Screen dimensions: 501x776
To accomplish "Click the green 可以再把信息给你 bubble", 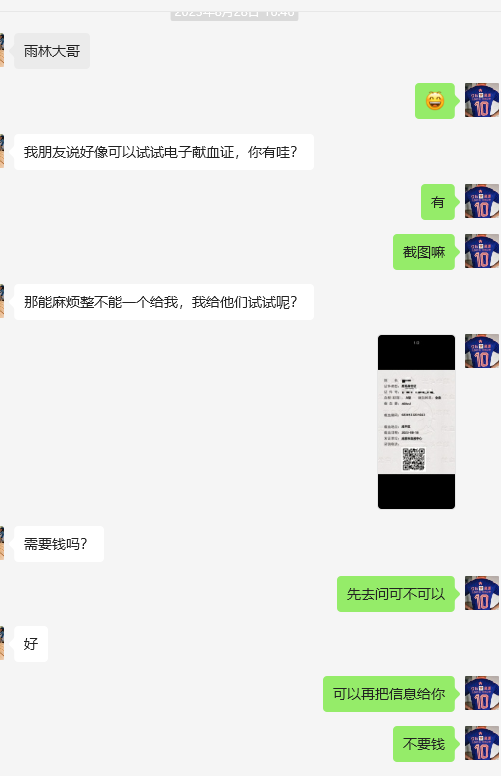I will [389, 694].
